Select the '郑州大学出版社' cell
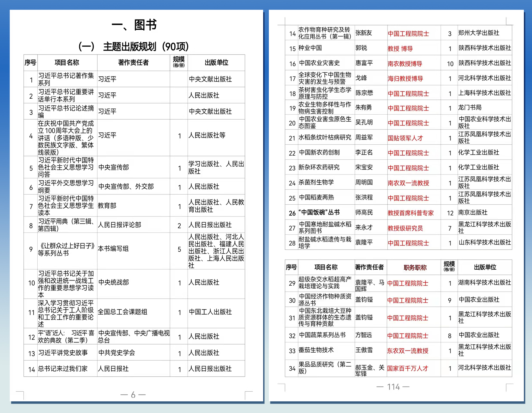Screen dimensions: 532x413 (478, 33)
